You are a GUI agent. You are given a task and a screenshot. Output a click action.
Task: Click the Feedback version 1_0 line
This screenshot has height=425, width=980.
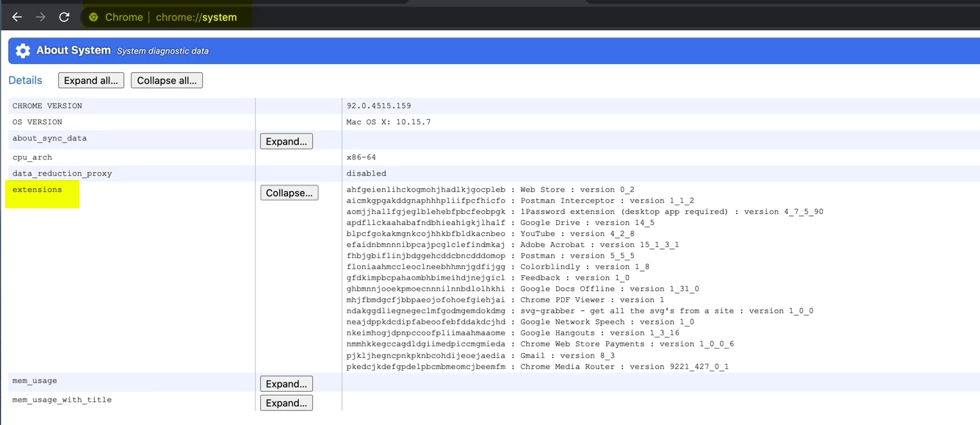(488, 278)
